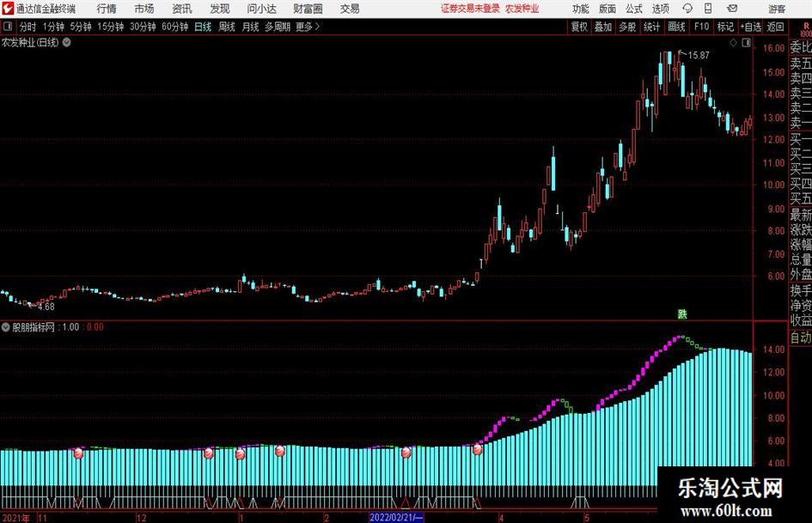
Task: Click the 统计 statistics toolbar button
Action: pos(651,27)
